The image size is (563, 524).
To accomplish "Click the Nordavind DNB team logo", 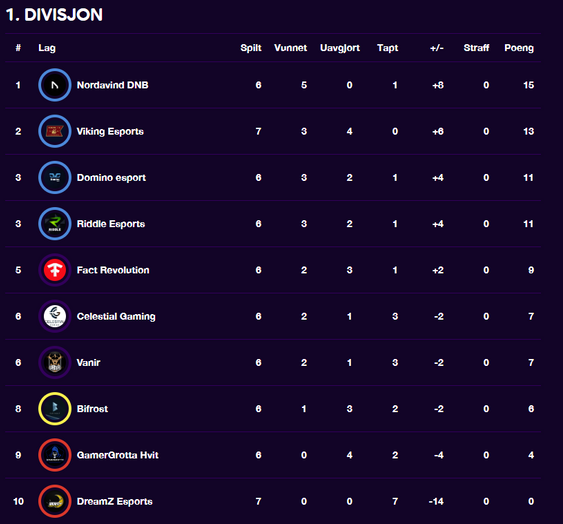I will 55,85.
